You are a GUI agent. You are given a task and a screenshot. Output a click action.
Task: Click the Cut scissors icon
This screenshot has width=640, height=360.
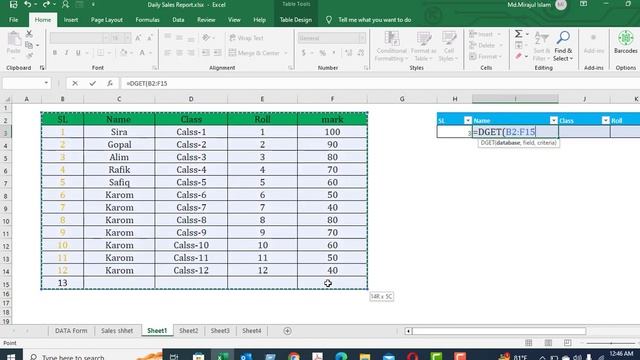pyautogui.click(x=29, y=34)
